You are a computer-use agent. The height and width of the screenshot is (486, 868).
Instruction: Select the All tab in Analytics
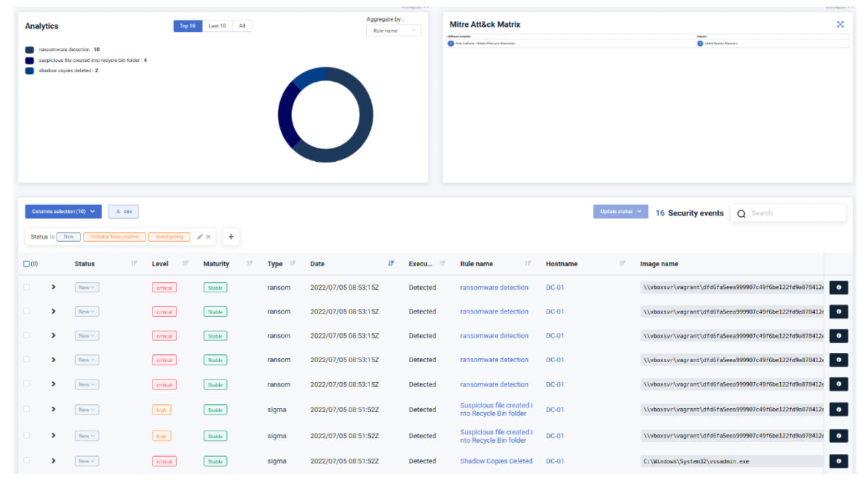[x=242, y=26]
